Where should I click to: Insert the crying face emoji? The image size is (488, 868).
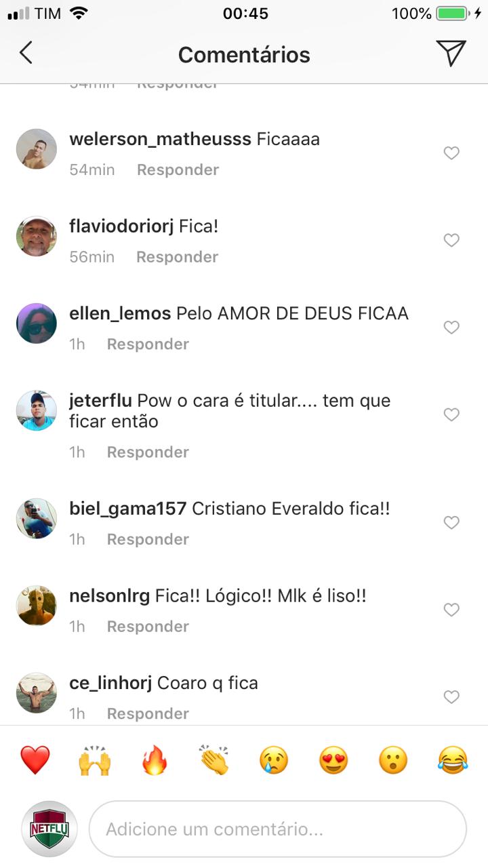tap(274, 760)
